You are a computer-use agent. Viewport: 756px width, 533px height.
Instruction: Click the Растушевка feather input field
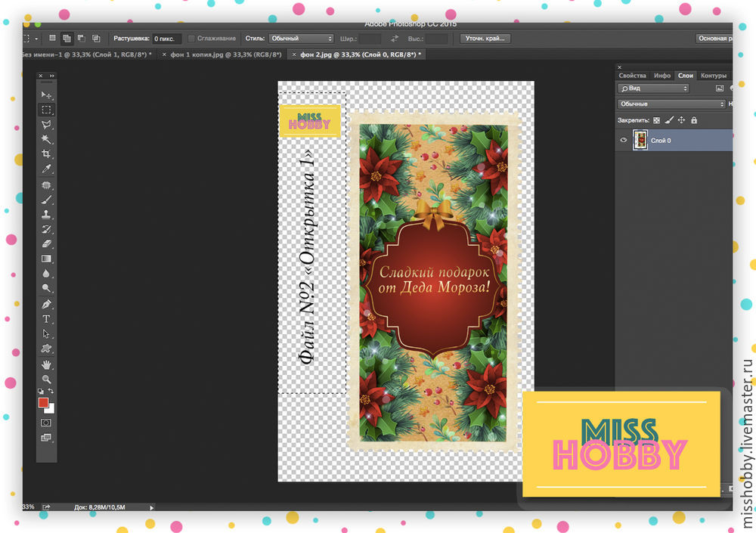166,39
